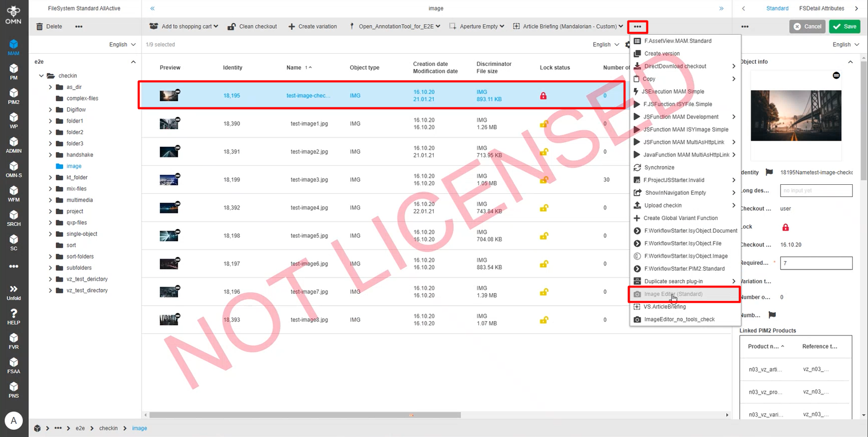Choose Create version menu entry

pyautogui.click(x=662, y=54)
